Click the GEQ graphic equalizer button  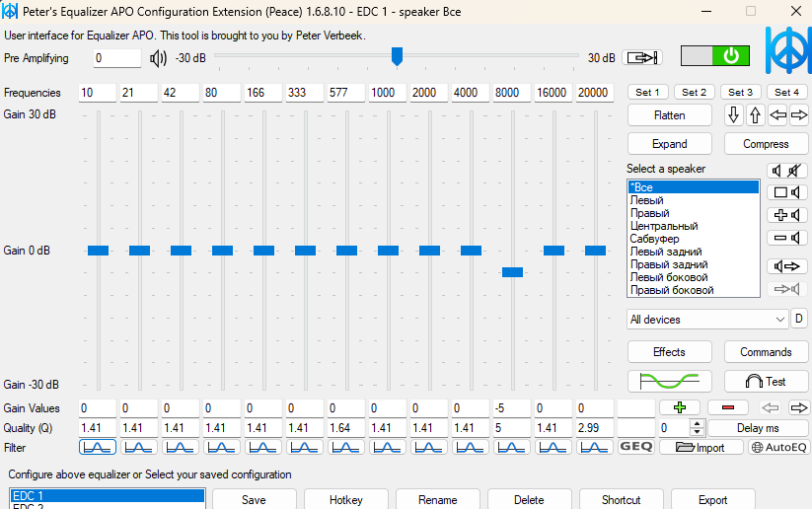coord(636,447)
